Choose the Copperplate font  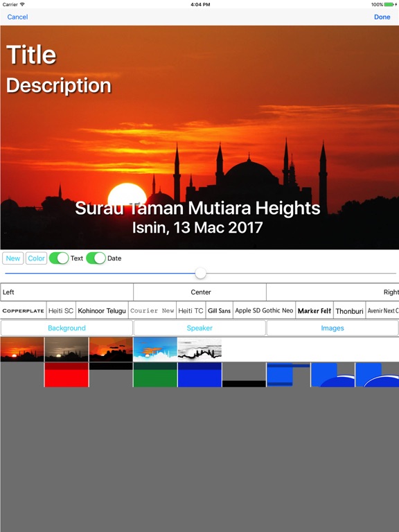pos(24,310)
